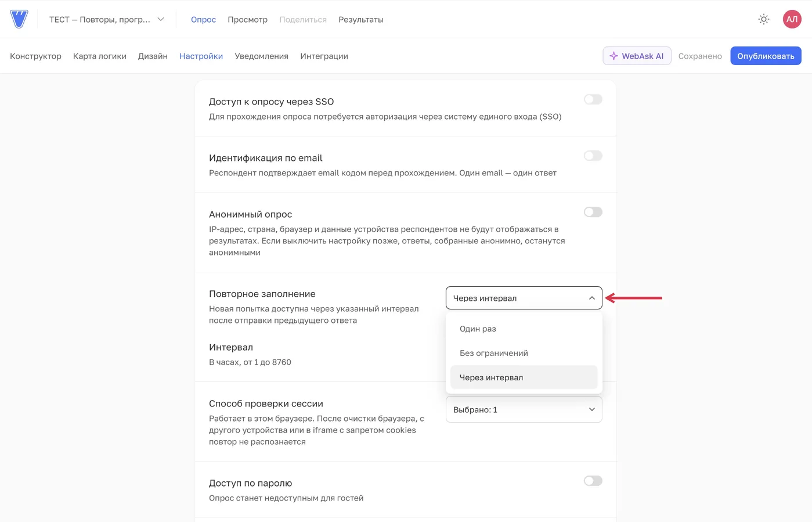The height and width of the screenshot is (522, 812).
Task: Open the Карта логики section
Action: tap(100, 56)
